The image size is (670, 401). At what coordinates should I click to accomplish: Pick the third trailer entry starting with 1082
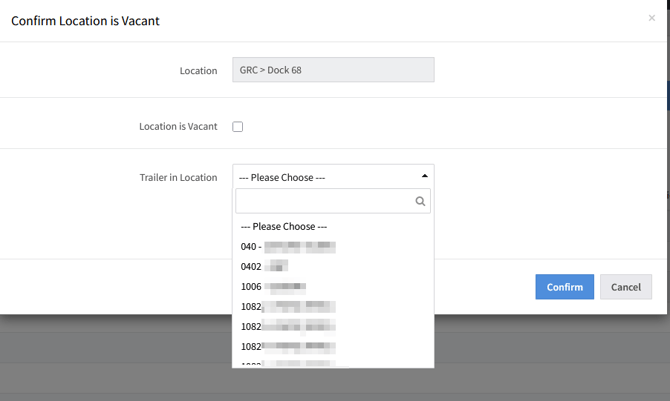click(288, 346)
